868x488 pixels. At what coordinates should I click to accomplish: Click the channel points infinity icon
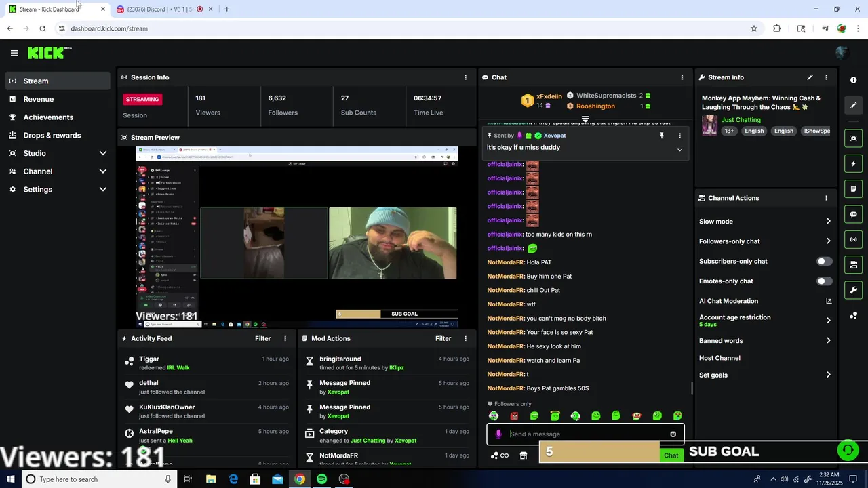pos(500,455)
